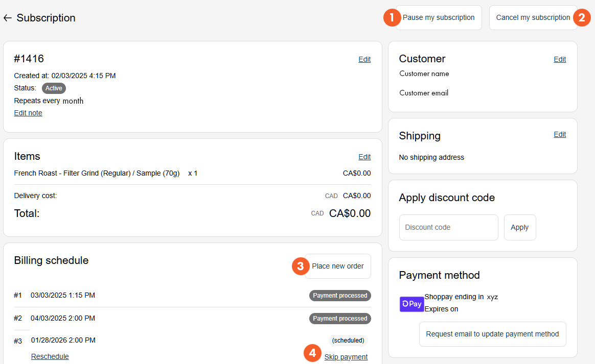The width and height of the screenshot is (595, 364).
Task: Click the back arrow beside Subscription
Action: (7, 18)
